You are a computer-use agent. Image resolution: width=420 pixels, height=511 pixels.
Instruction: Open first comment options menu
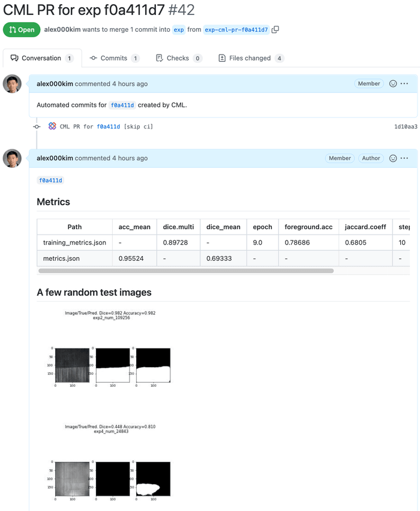pyautogui.click(x=404, y=84)
